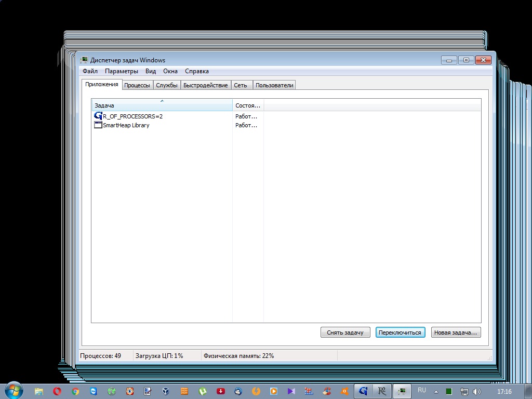
Task: Click the Загрузка ЦП: 1% status entry
Action: [159, 356]
